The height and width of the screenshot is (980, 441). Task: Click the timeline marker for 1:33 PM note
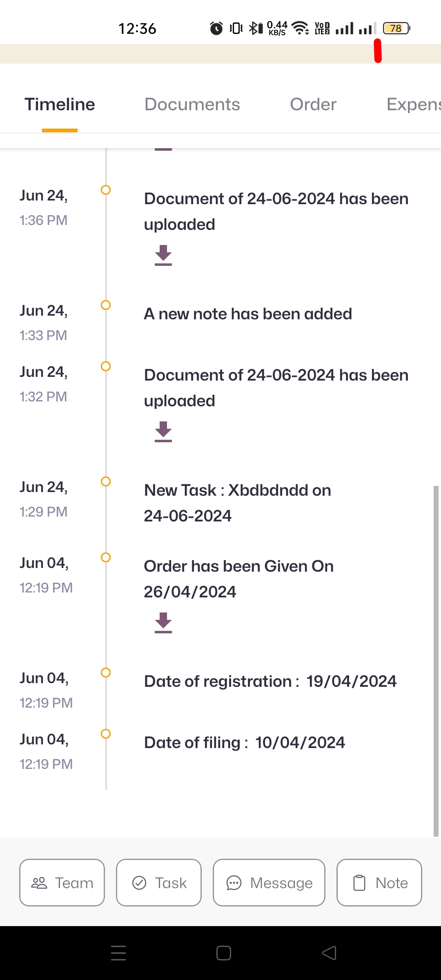point(106,305)
